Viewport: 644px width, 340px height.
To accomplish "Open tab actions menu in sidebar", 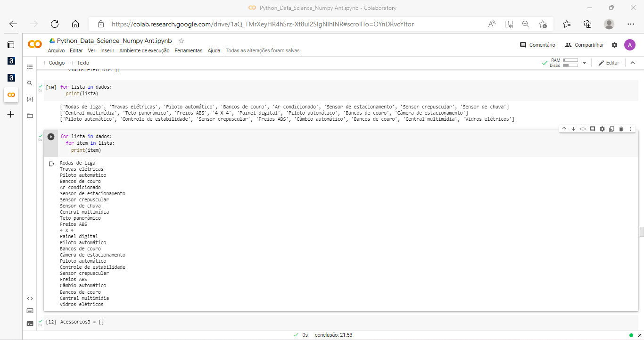I will [11, 45].
